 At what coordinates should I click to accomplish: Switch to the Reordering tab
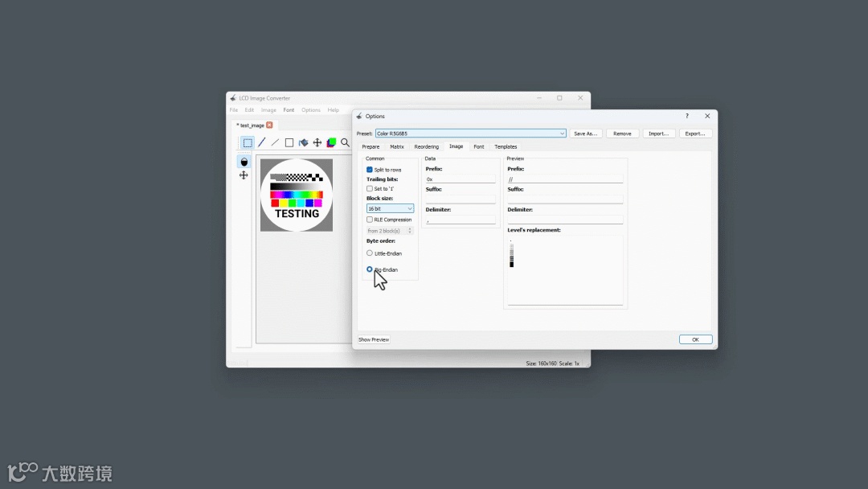(x=426, y=146)
